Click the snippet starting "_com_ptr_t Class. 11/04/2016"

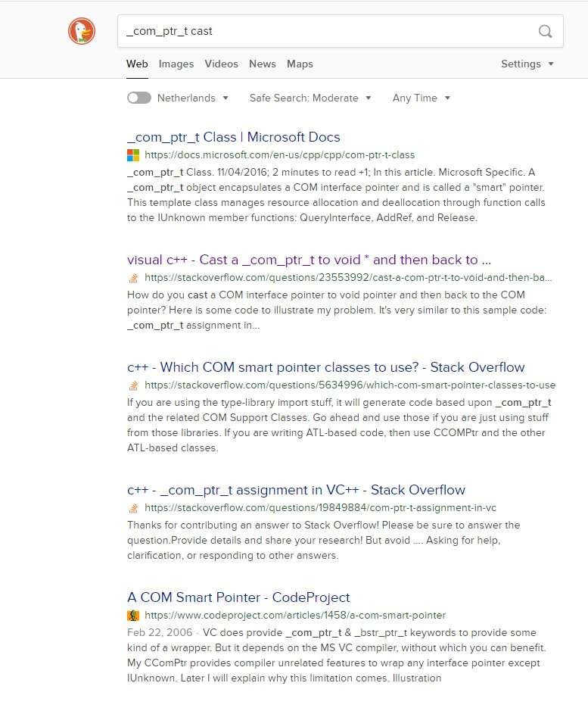click(x=336, y=195)
